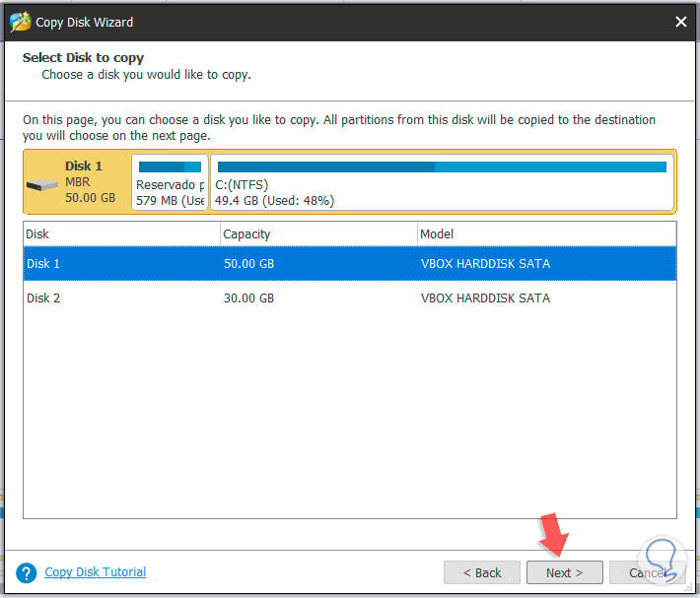
Task: Click the 50.00 GB capacity cell in list
Action: [x=249, y=264]
